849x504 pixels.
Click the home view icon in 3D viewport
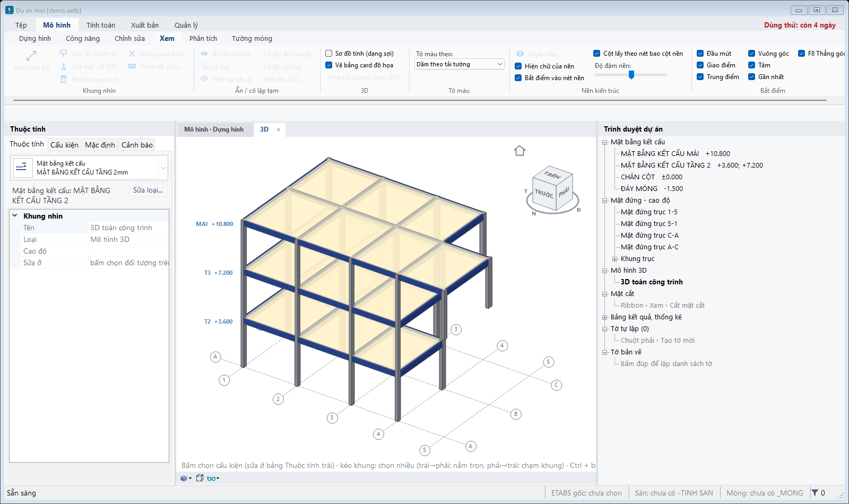click(519, 151)
